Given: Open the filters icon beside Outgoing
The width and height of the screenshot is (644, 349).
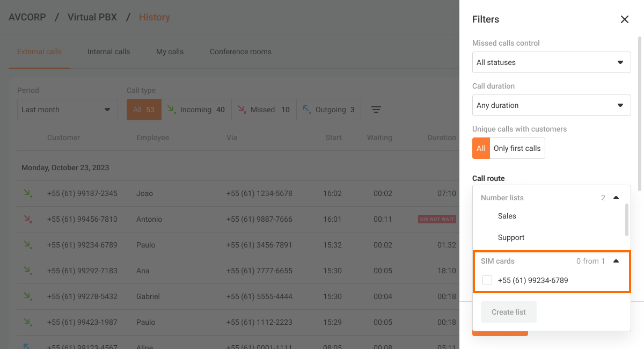Looking at the screenshot, I should coord(377,110).
